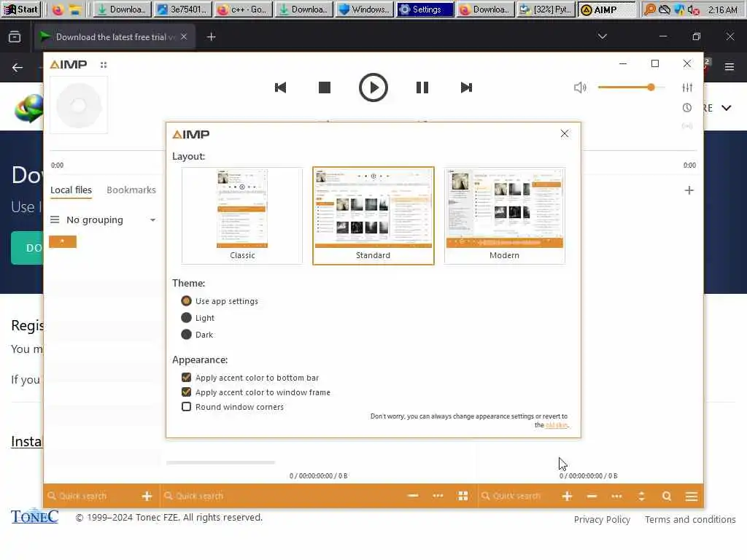Viewport: 747px width, 560px height.
Task: Click the album art placeholder disc
Action: [x=79, y=105]
